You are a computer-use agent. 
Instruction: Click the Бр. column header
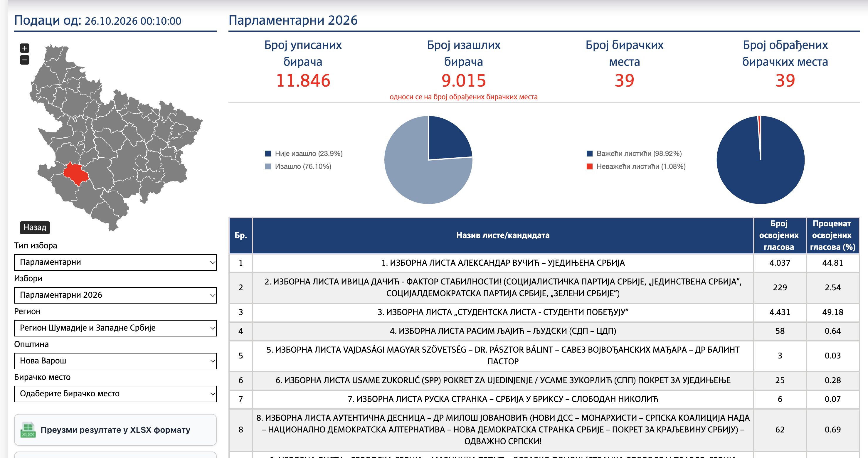tap(240, 235)
